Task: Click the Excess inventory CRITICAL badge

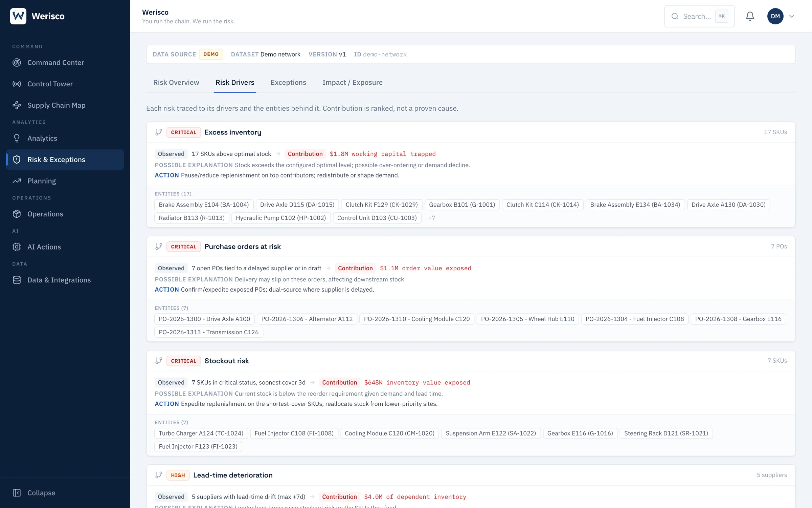Action: [183, 132]
